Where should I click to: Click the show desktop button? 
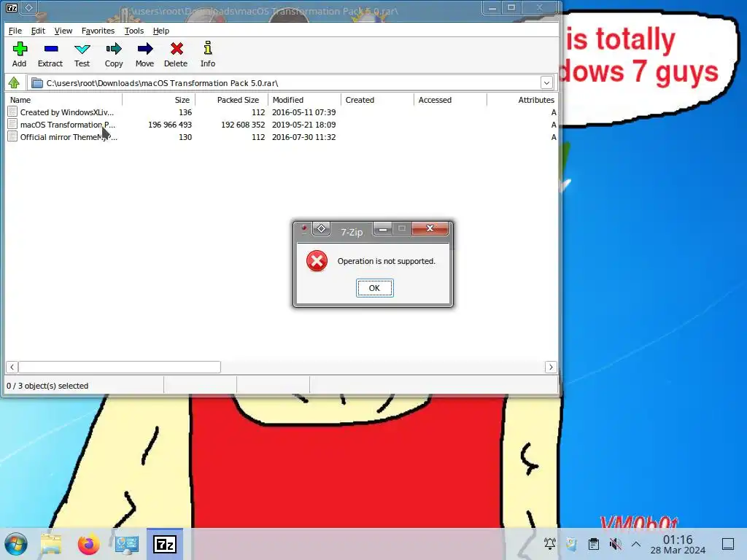point(728,543)
